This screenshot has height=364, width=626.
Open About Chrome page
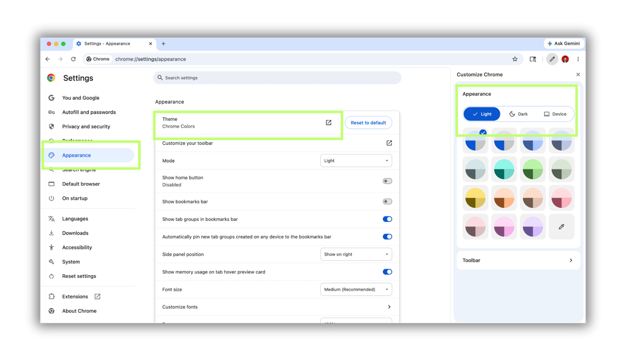[x=79, y=311]
